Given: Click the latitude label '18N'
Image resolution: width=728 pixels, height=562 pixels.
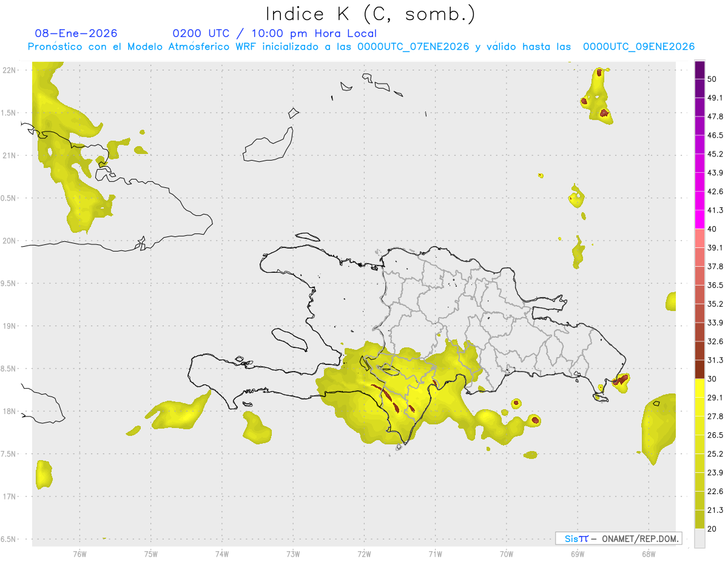Looking at the screenshot, I should coord(9,412).
